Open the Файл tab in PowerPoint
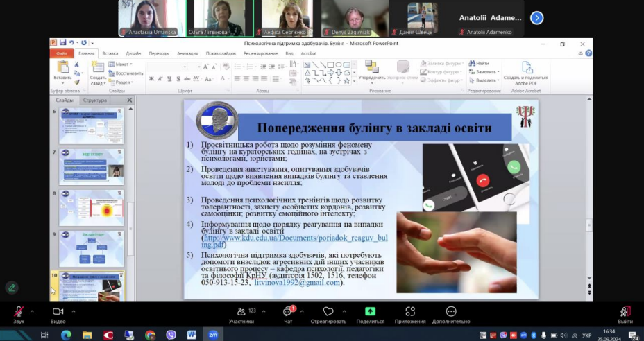The image size is (644, 341). [x=62, y=53]
